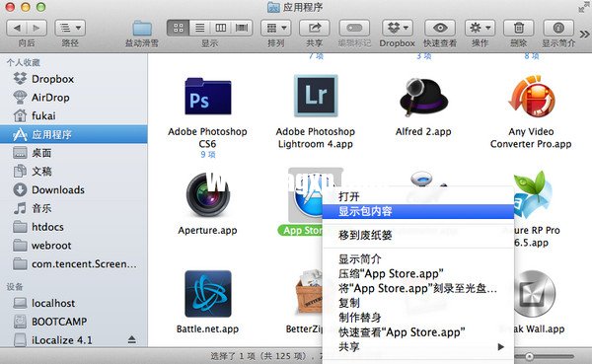
Task: Select the BOOTCAMP volume
Action: pos(74,322)
